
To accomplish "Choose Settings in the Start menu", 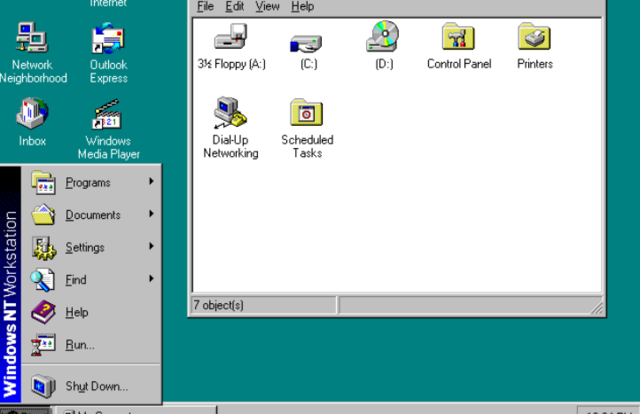I will [92, 247].
